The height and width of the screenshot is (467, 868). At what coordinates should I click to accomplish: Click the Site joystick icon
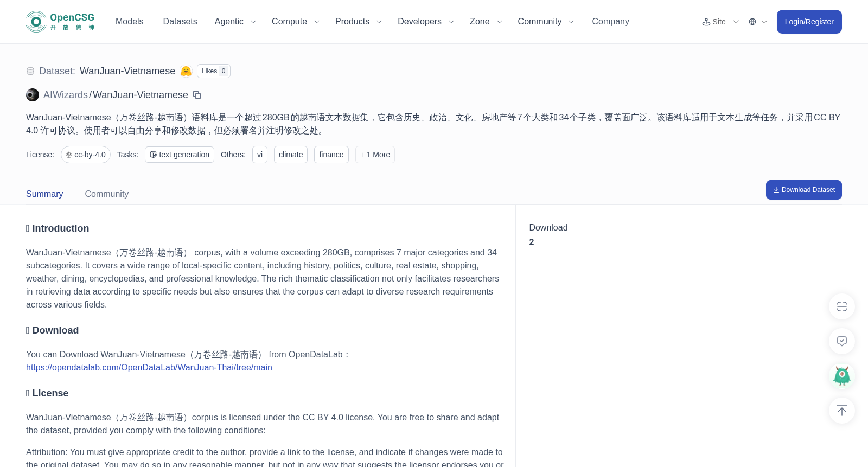tap(706, 22)
